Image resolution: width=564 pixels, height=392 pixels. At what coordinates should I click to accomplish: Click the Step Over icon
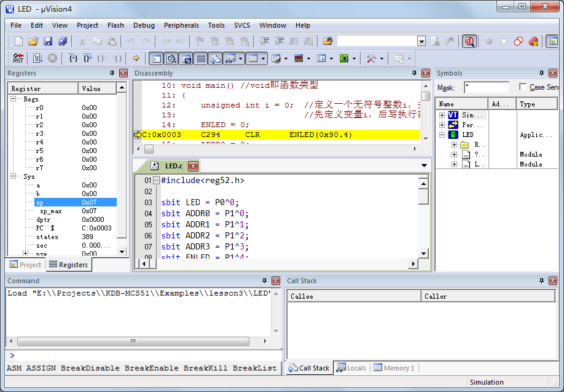pyautogui.click(x=87, y=58)
